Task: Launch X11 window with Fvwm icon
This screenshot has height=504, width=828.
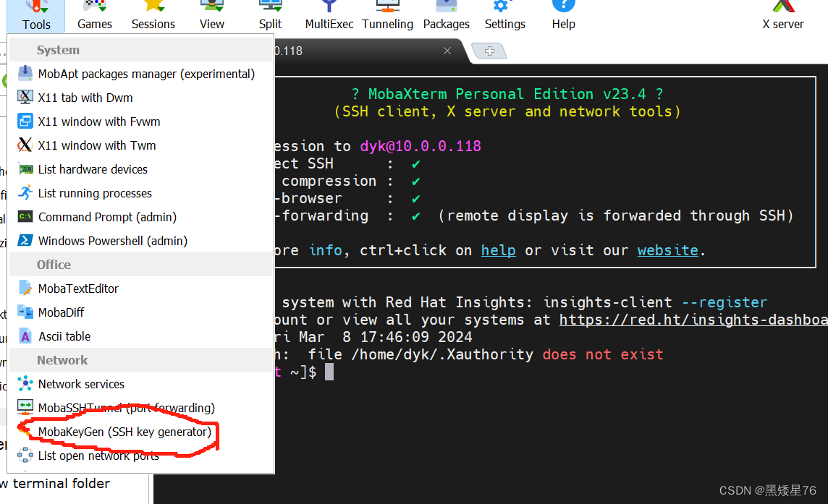Action: (x=25, y=121)
